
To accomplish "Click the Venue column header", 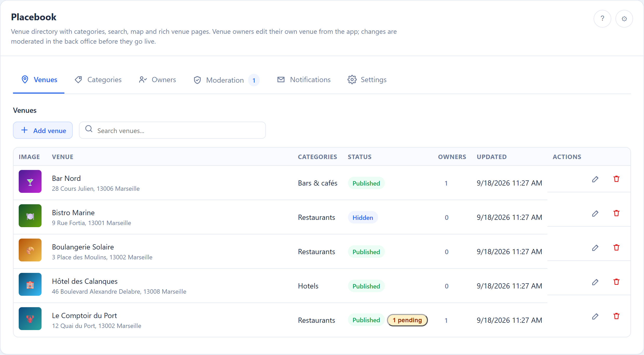I will point(63,157).
